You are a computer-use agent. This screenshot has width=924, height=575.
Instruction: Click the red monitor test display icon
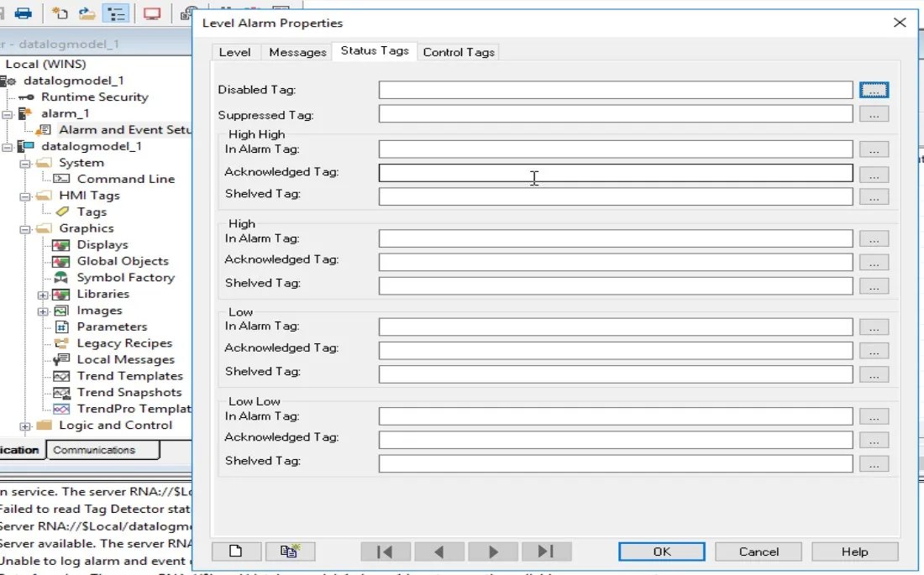tap(152, 13)
